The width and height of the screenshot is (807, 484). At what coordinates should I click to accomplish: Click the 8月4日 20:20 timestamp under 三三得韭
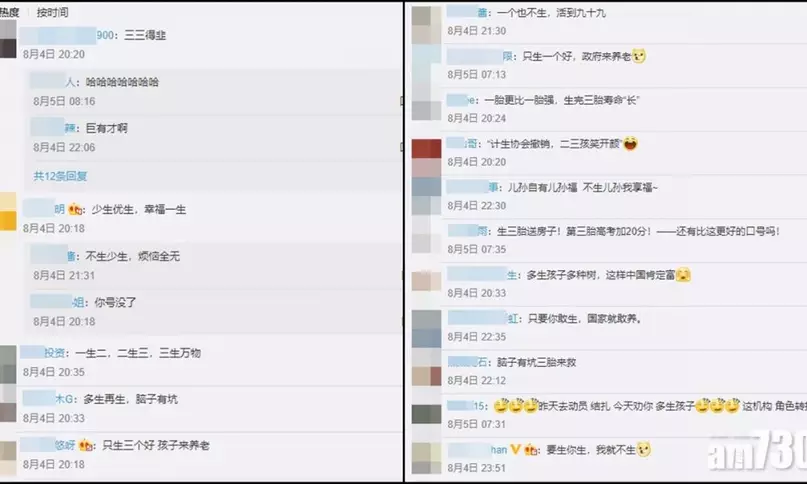pyautogui.click(x=54, y=55)
